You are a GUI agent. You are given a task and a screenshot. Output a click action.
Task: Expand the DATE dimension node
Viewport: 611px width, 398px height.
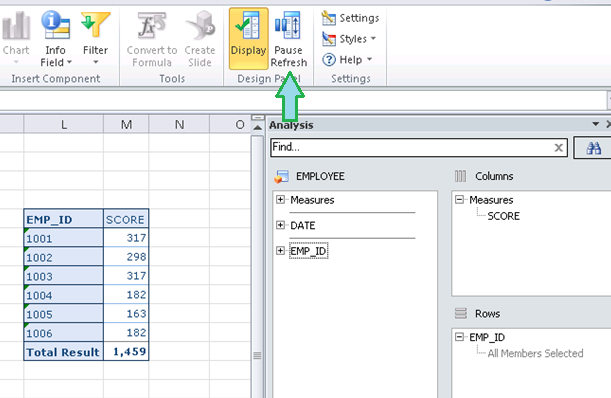tap(280, 225)
